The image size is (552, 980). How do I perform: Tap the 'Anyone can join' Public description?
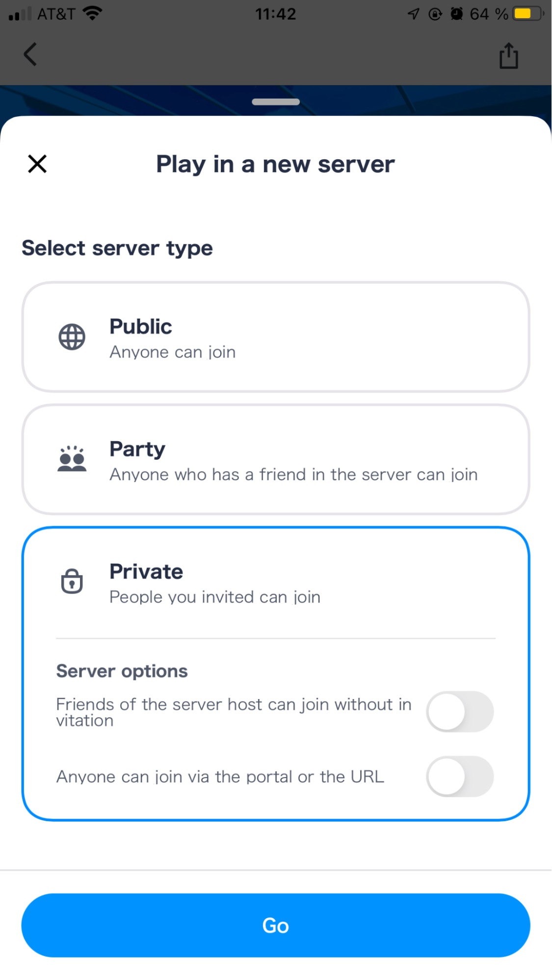[x=173, y=352]
